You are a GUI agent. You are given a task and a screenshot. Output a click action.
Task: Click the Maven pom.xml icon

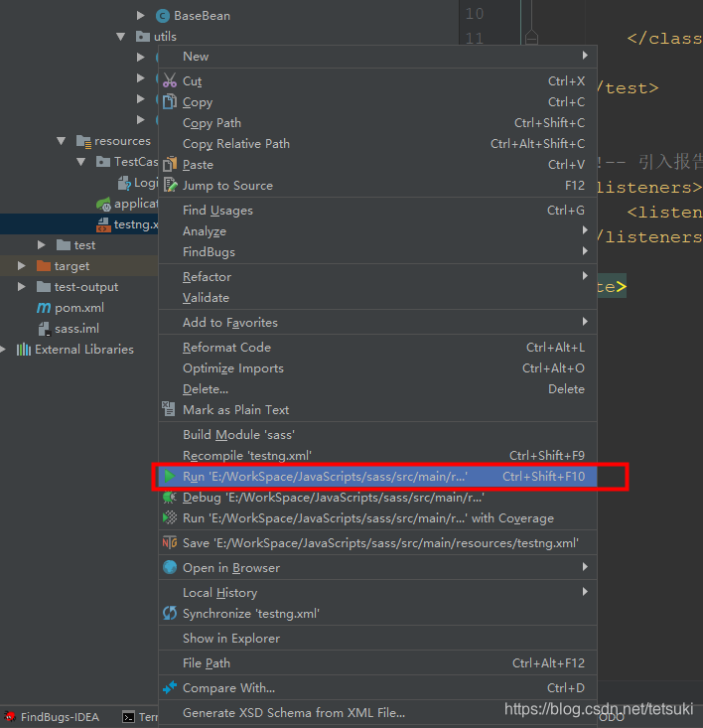44,307
